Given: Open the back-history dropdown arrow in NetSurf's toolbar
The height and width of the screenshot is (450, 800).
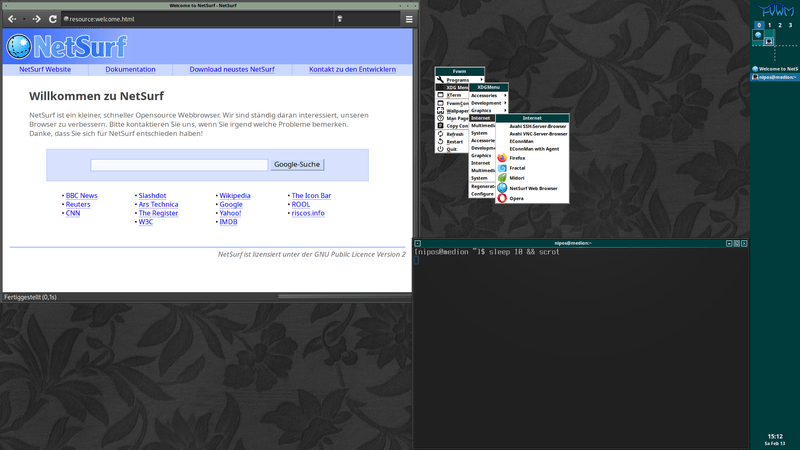Looking at the screenshot, I should [23, 19].
